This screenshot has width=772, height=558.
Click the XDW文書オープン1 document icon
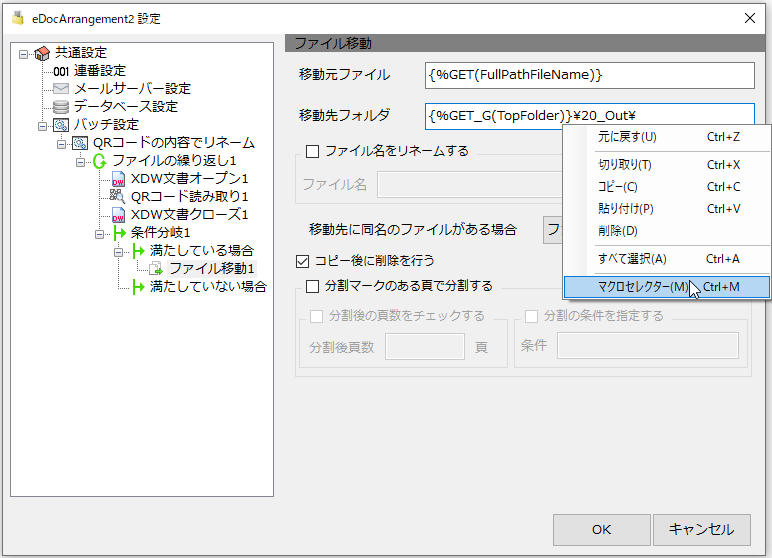[118, 179]
